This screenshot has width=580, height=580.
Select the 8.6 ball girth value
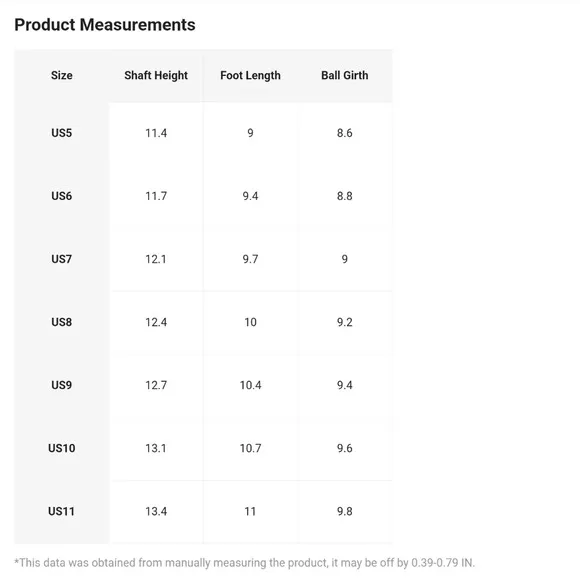[x=345, y=133]
